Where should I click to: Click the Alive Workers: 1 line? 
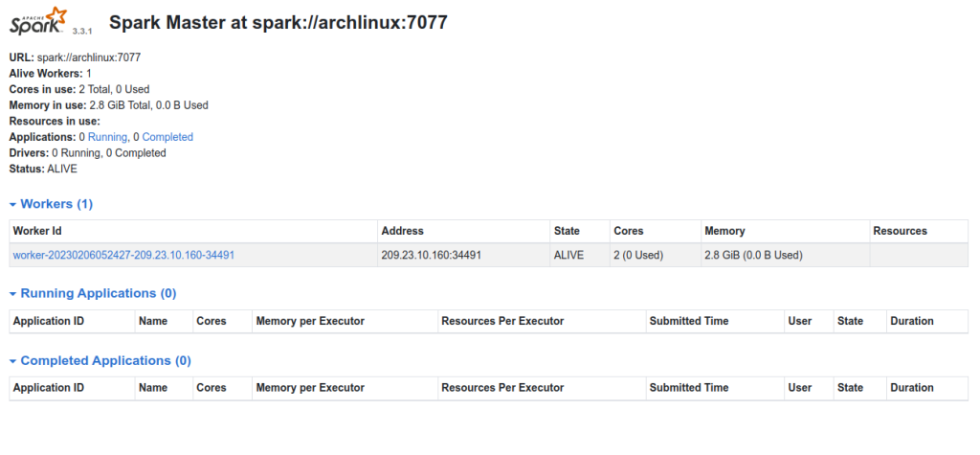(x=51, y=73)
